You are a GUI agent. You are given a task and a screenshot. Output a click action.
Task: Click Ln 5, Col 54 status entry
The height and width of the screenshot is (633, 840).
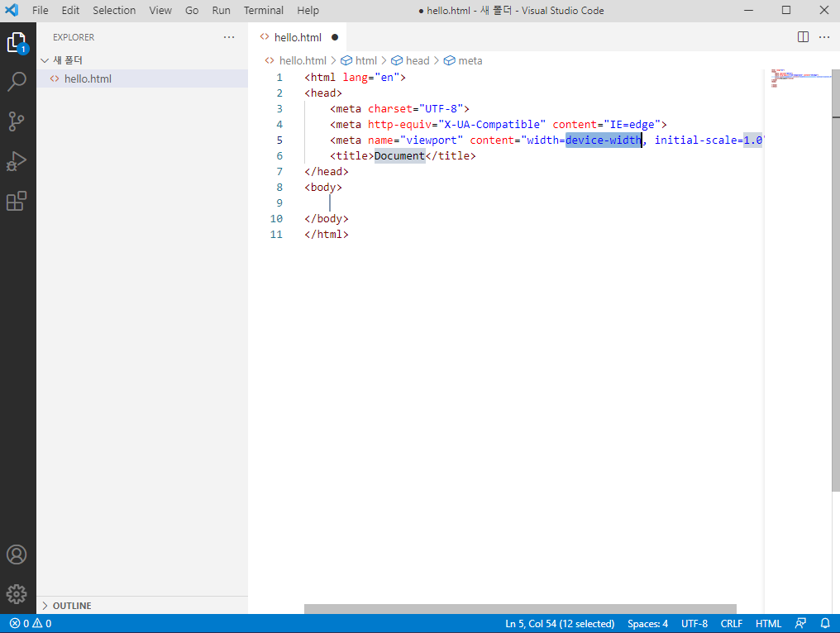pyautogui.click(x=559, y=623)
